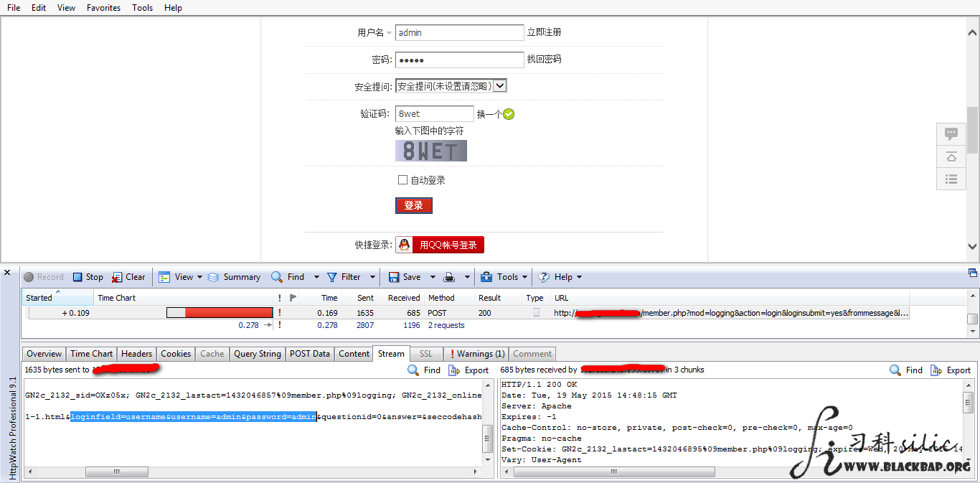Image resolution: width=980 pixels, height=483 pixels.
Task: Click the 换一个 refresh captcha link
Action: pos(489,114)
